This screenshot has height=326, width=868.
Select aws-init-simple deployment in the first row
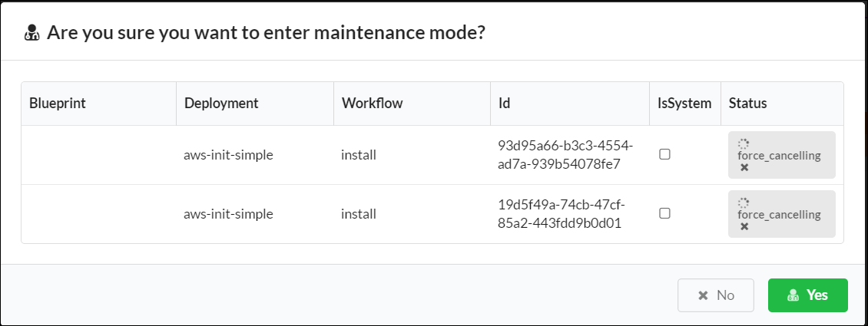pyautogui.click(x=229, y=155)
